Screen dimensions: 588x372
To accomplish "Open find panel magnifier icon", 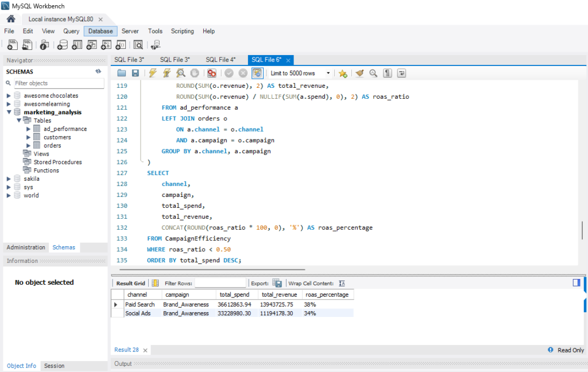I will click(373, 73).
